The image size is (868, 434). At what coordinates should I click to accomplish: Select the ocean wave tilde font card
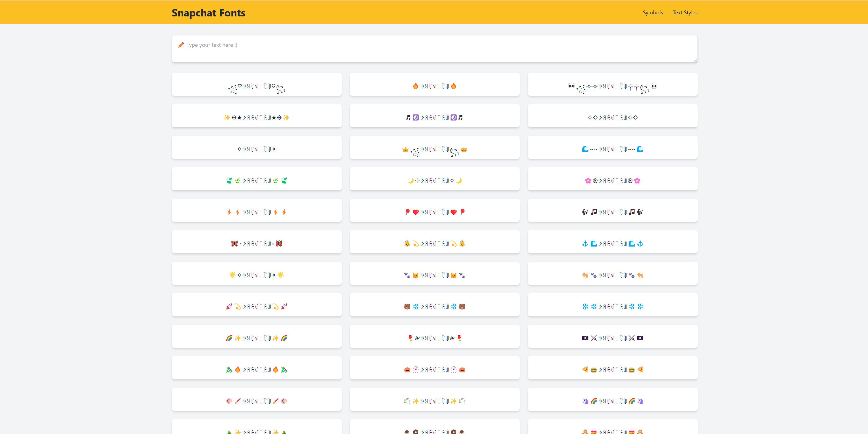[613, 147]
